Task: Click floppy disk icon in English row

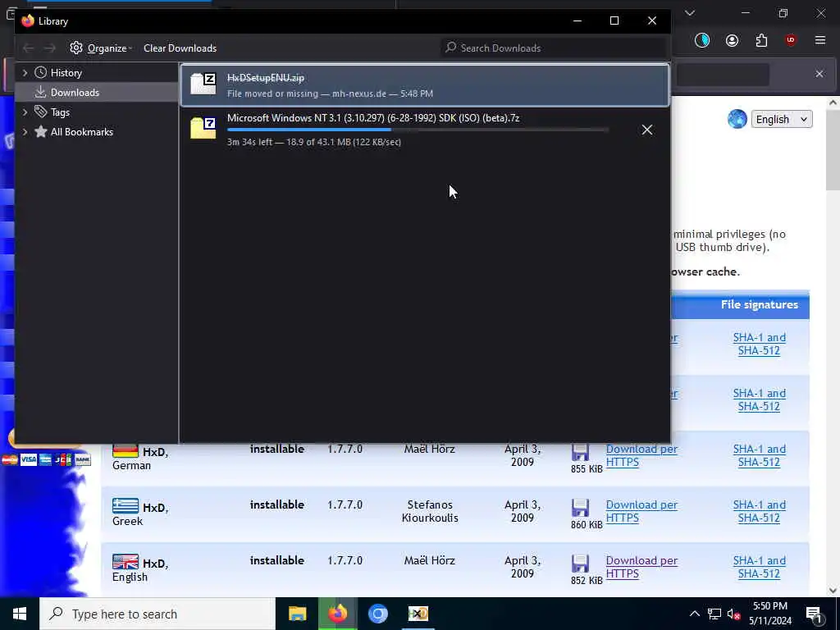Action: 580,564
